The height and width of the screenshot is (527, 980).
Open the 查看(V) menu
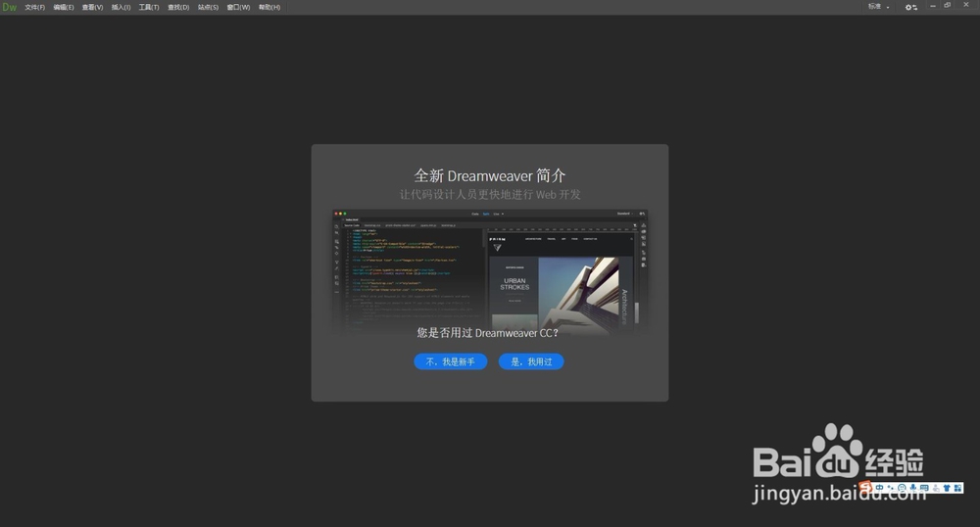click(92, 8)
